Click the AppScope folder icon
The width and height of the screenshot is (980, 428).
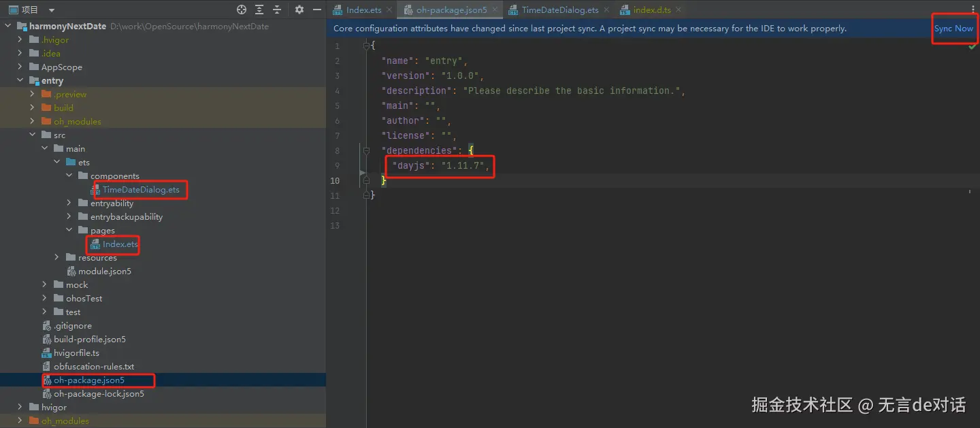[34, 67]
